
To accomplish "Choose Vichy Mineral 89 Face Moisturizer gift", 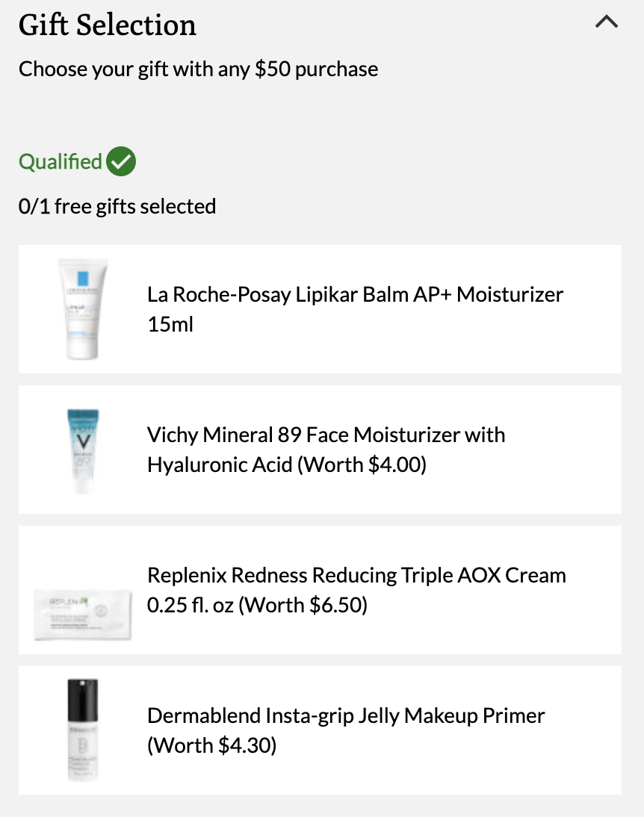I will pos(320,450).
